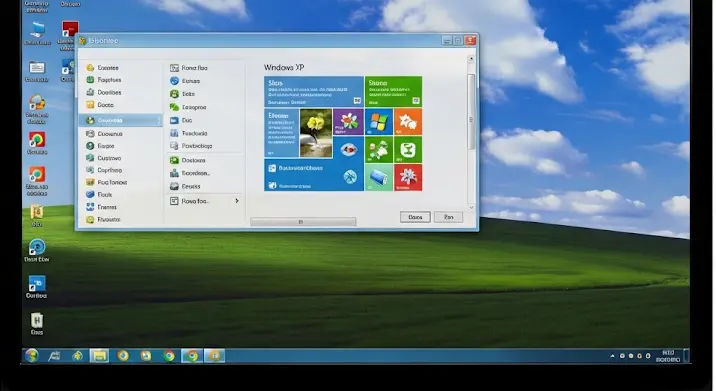Click the 'Pan' button in the dialog

click(x=448, y=217)
